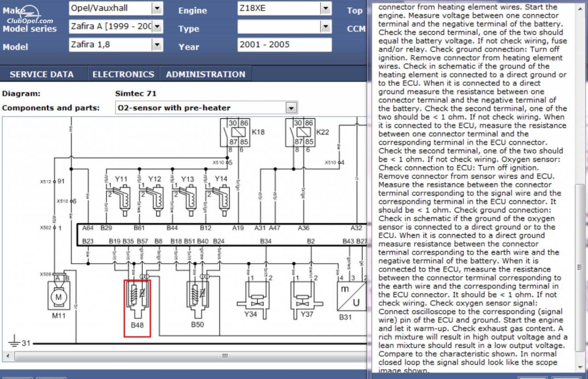Select oxygen sensor B50 symbol
The height and width of the screenshot is (379, 588).
[x=198, y=301]
